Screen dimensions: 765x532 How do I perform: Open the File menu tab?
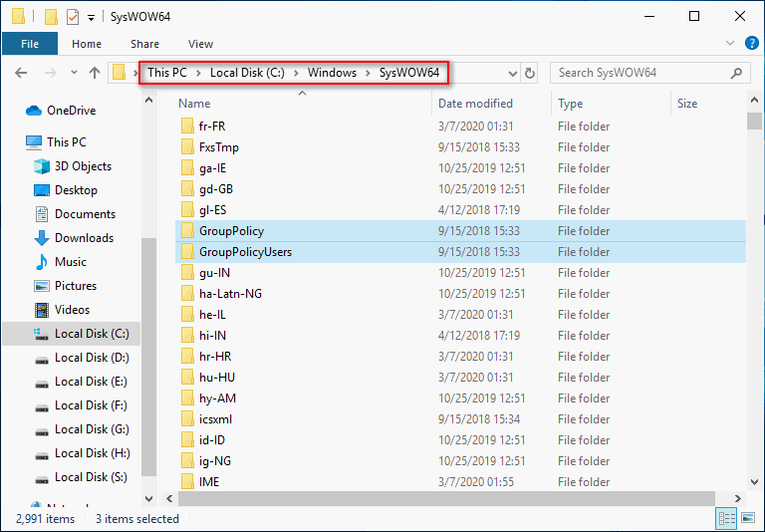(30, 44)
